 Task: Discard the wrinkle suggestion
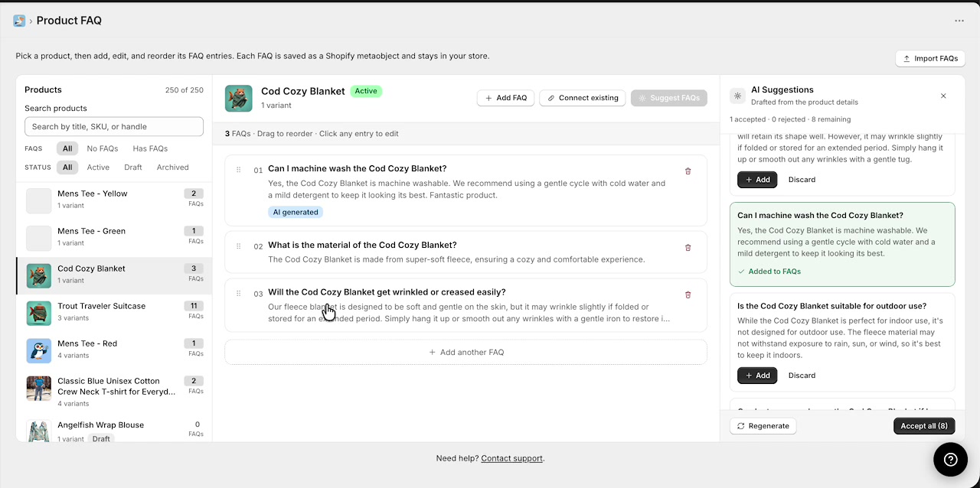tap(802, 180)
